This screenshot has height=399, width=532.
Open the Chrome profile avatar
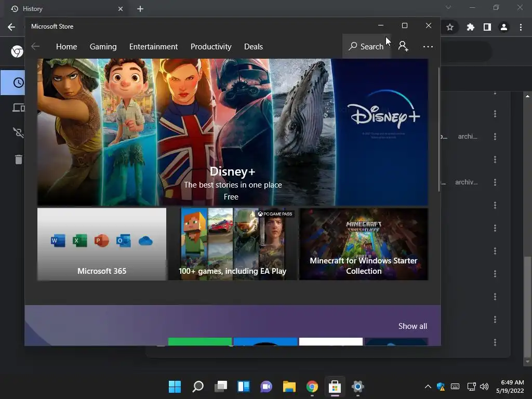pos(504,27)
